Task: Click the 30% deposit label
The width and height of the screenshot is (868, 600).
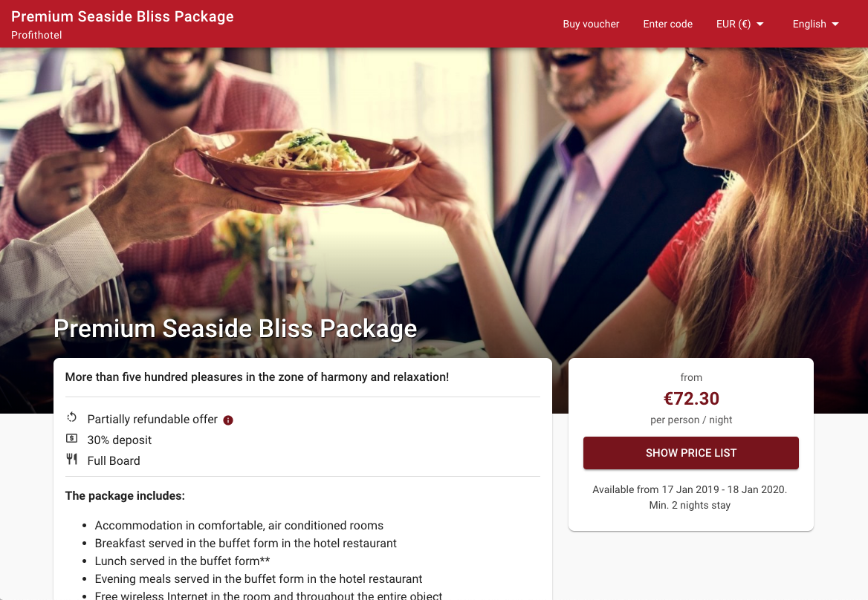Action: pos(119,440)
